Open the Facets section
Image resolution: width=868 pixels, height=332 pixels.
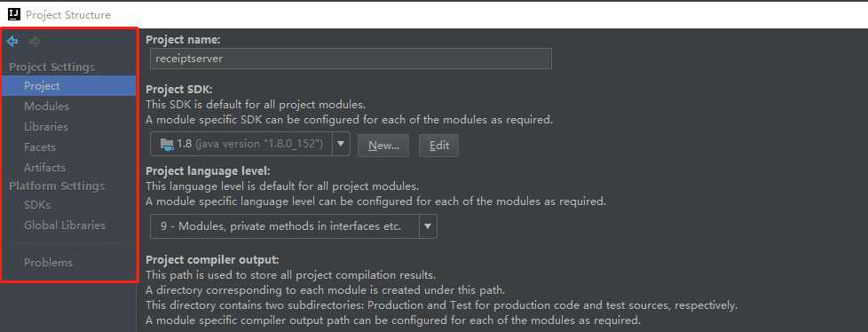pos(40,147)
